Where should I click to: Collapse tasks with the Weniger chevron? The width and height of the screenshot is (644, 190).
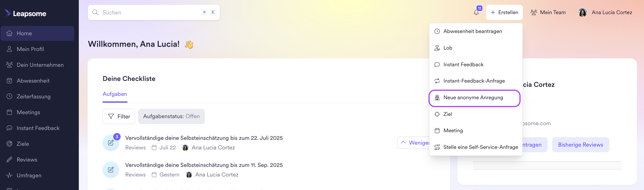point(403,143)
